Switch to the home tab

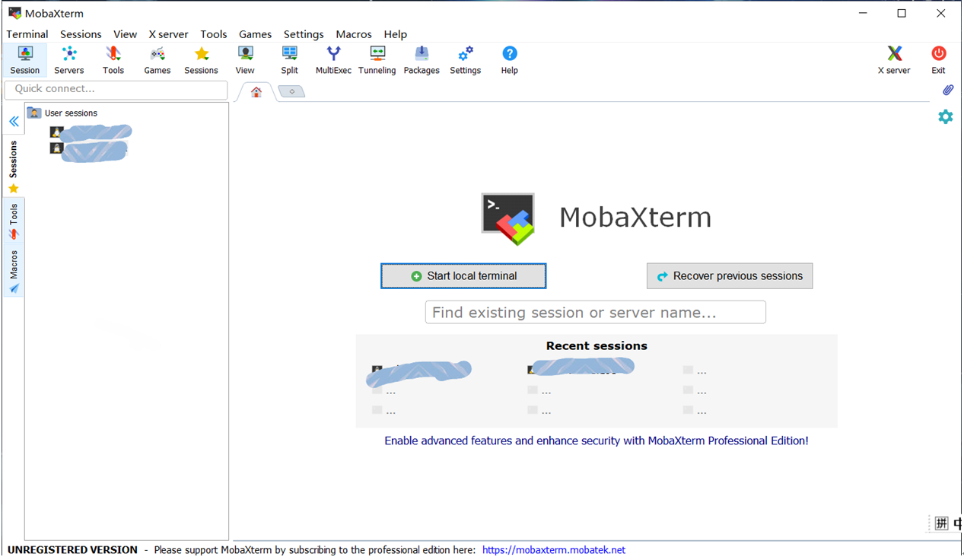click(x=255, y=91)
